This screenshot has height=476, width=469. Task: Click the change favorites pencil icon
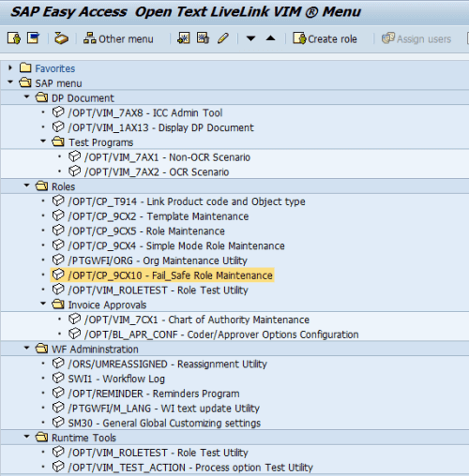223,38
